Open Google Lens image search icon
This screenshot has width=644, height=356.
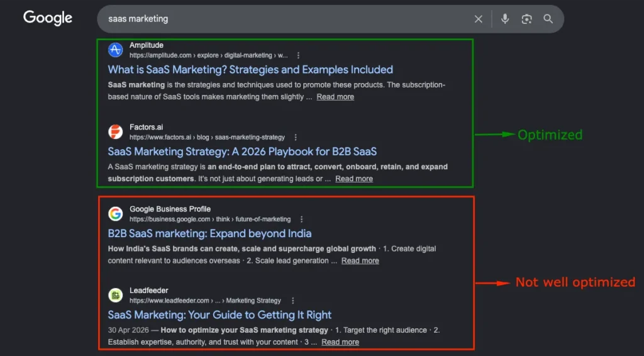click(x=526, y=19)
